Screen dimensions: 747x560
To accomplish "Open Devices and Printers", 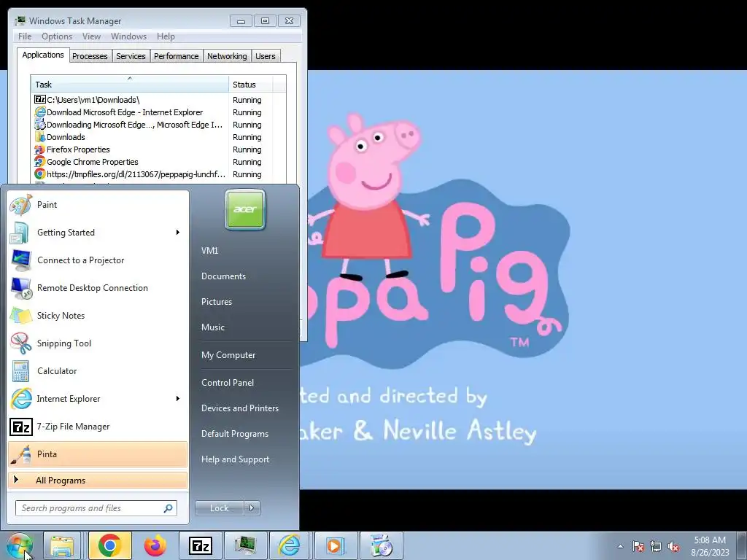I will click(240, 408).
